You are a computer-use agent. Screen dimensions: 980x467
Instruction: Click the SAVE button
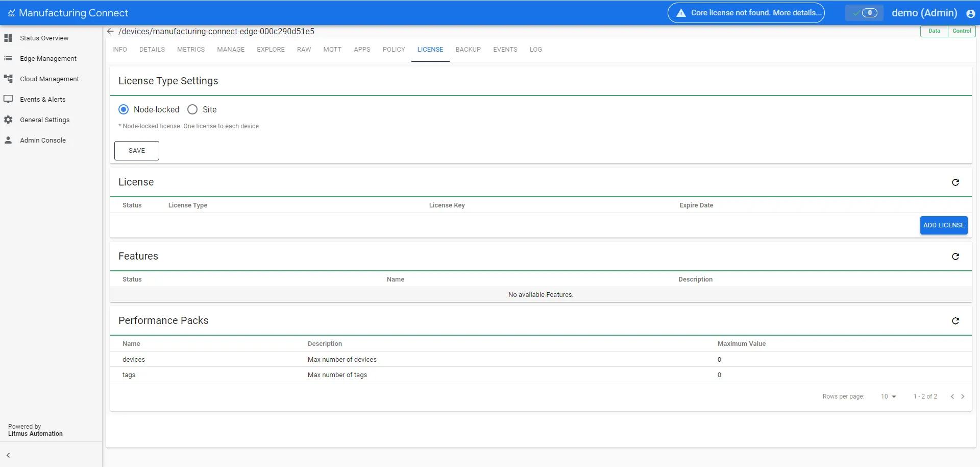pos(137,151)
